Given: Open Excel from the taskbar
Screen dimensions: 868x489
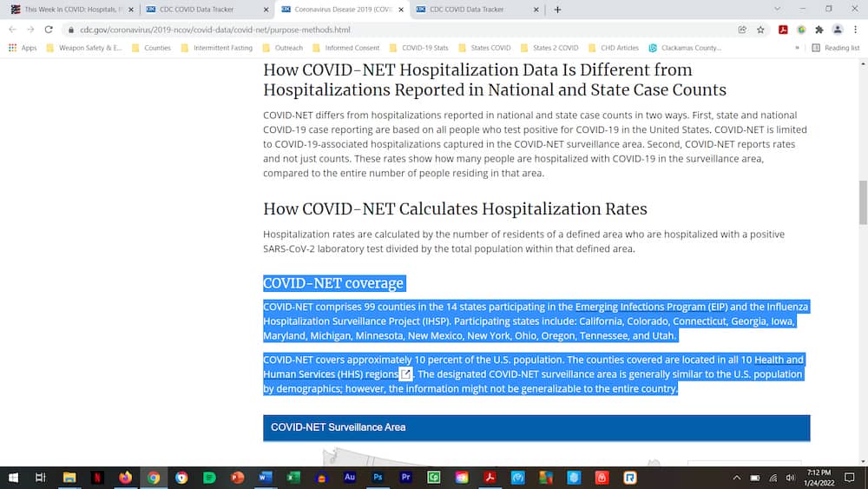Looking at the screenshot, I should 293,478.
